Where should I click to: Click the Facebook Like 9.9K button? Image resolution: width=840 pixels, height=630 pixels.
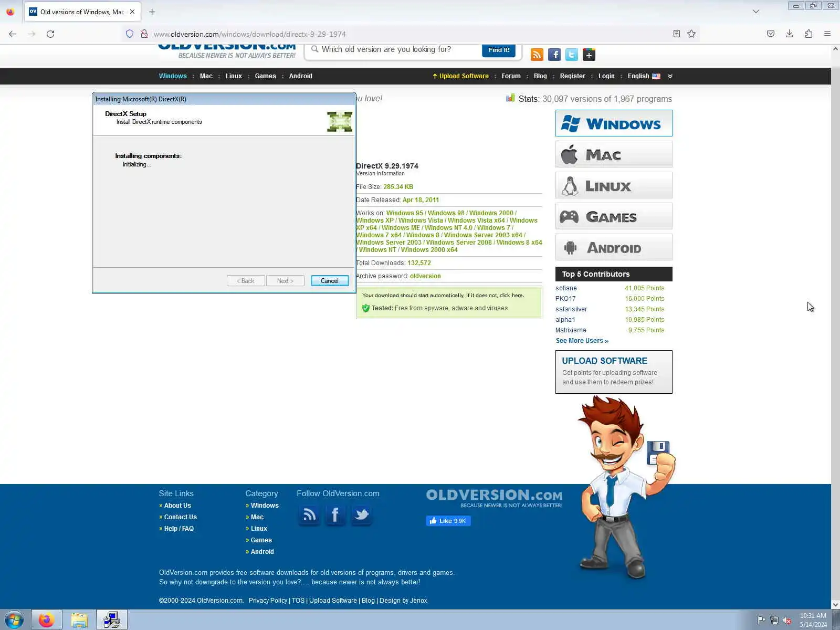[448, 521]
